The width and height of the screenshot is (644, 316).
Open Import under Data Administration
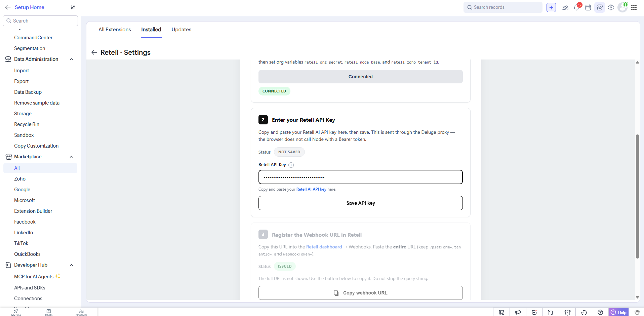click(22, 71)
